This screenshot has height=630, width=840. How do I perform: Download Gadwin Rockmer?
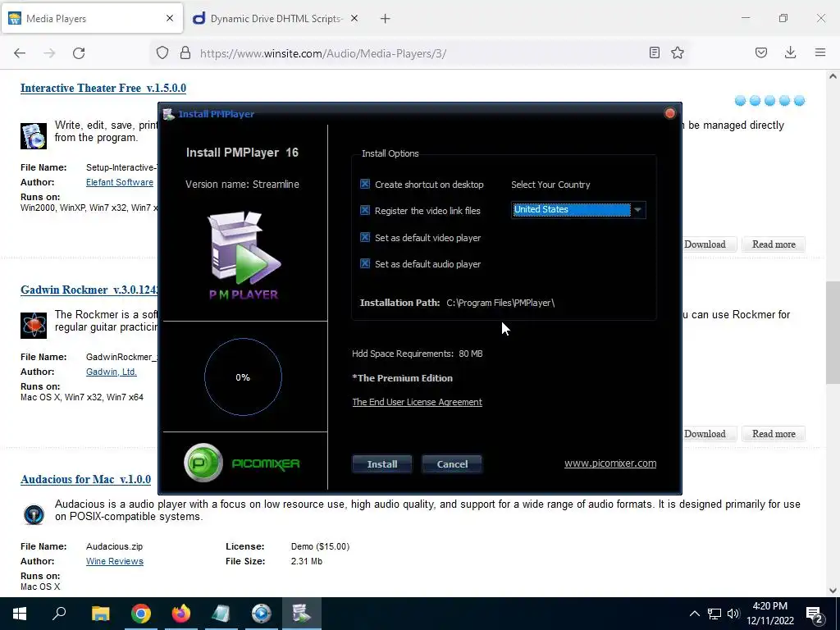pyautogui.click(x=709, y=434)
